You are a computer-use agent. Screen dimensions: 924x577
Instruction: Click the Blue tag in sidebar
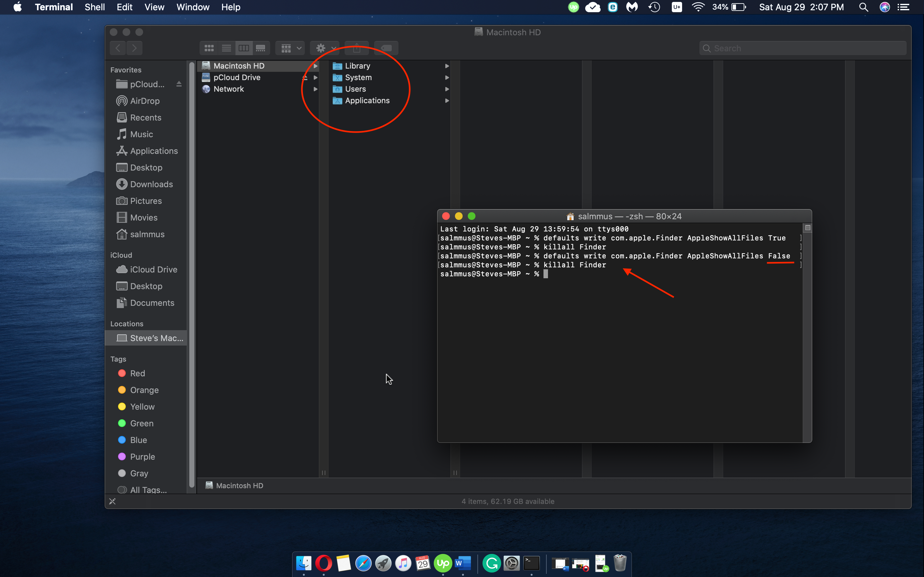click(x=138, y=439)
